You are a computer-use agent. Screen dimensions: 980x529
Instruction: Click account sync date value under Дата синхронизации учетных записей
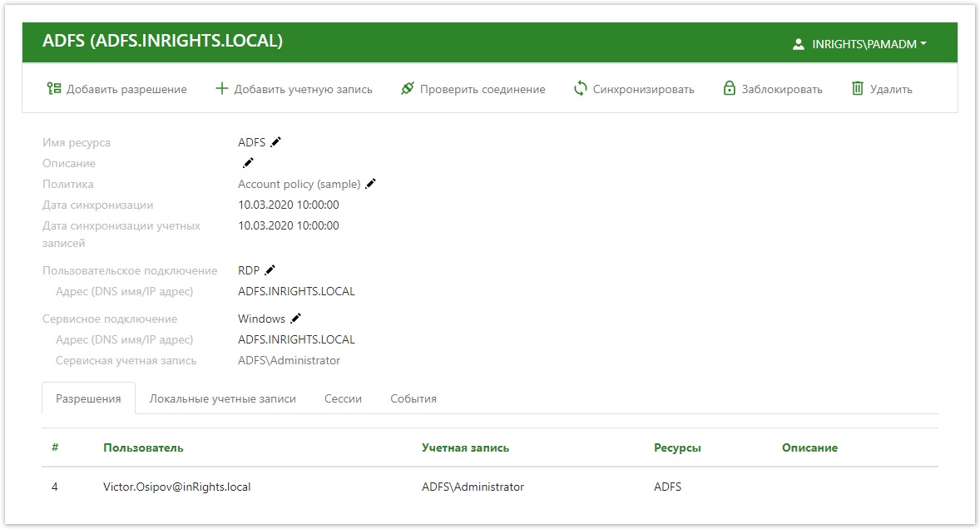pos(288,225)
